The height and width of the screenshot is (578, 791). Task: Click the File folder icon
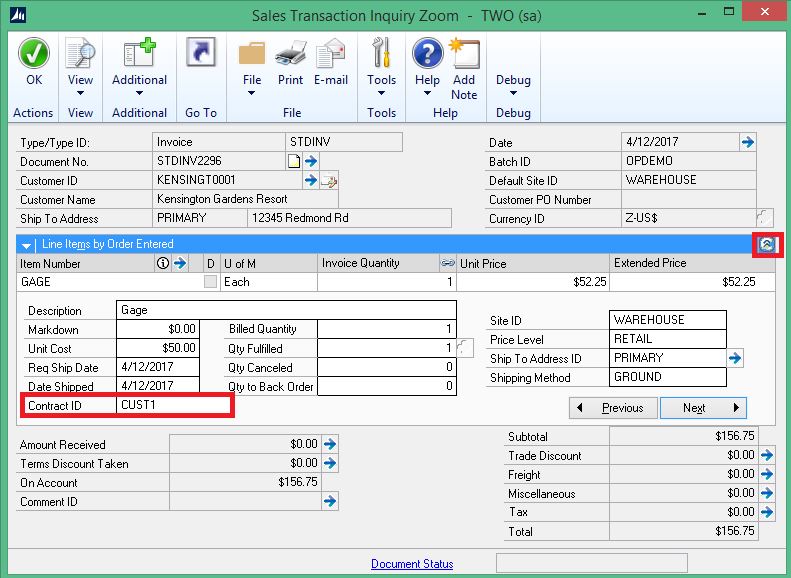pyautogui.click(x=252, y=53)
